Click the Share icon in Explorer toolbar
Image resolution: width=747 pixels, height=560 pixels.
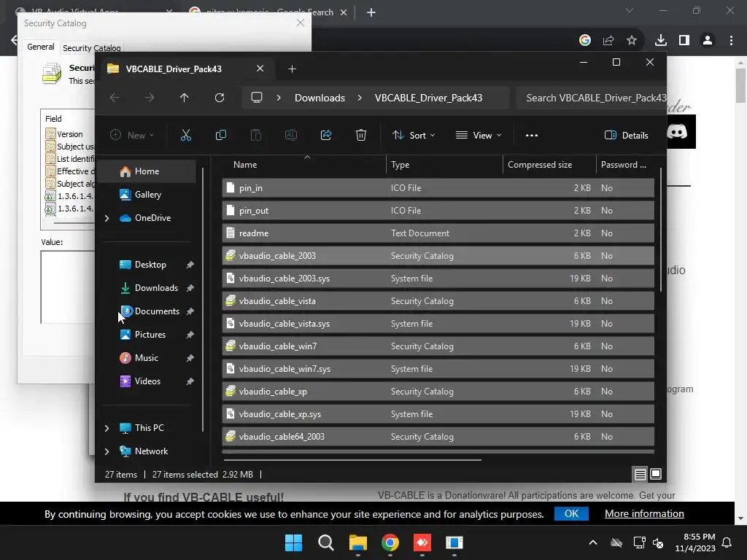tap(326, 135)
